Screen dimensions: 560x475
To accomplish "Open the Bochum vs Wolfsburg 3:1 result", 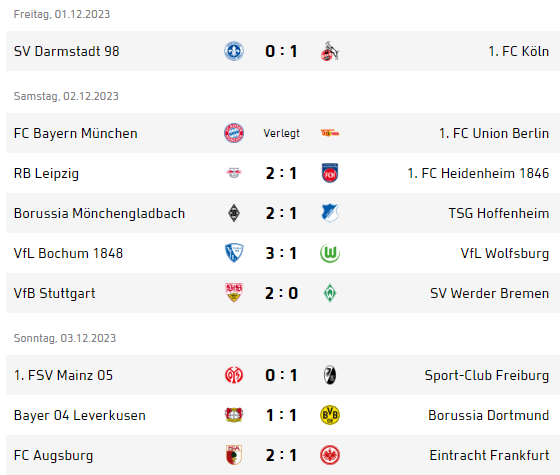I will coord(281,253).
